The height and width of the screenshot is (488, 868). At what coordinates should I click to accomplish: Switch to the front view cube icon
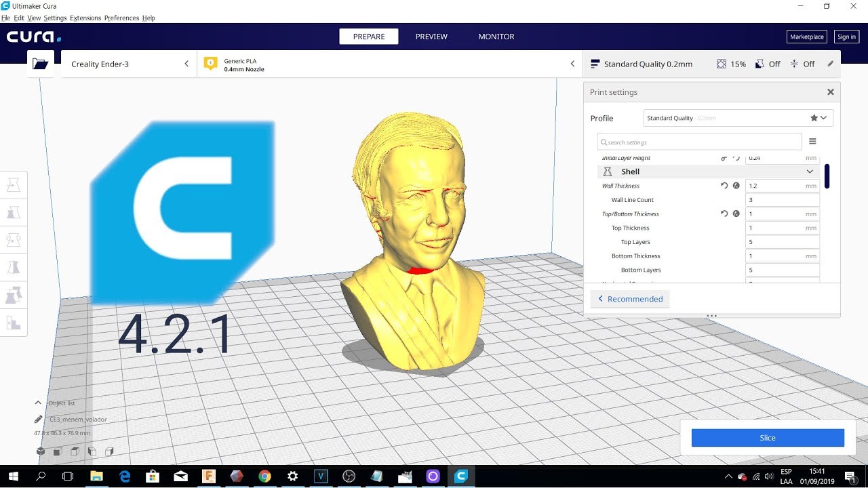[58, 451]
